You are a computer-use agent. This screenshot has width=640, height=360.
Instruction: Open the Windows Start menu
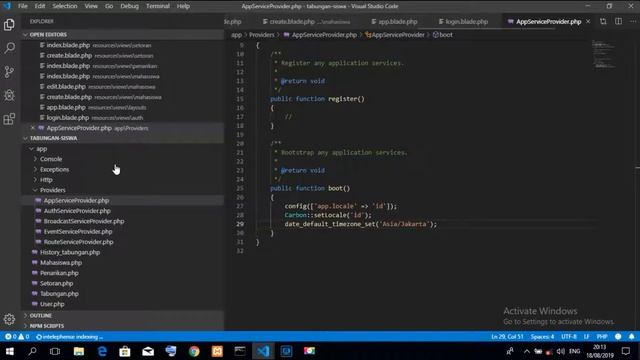[9, 351]
